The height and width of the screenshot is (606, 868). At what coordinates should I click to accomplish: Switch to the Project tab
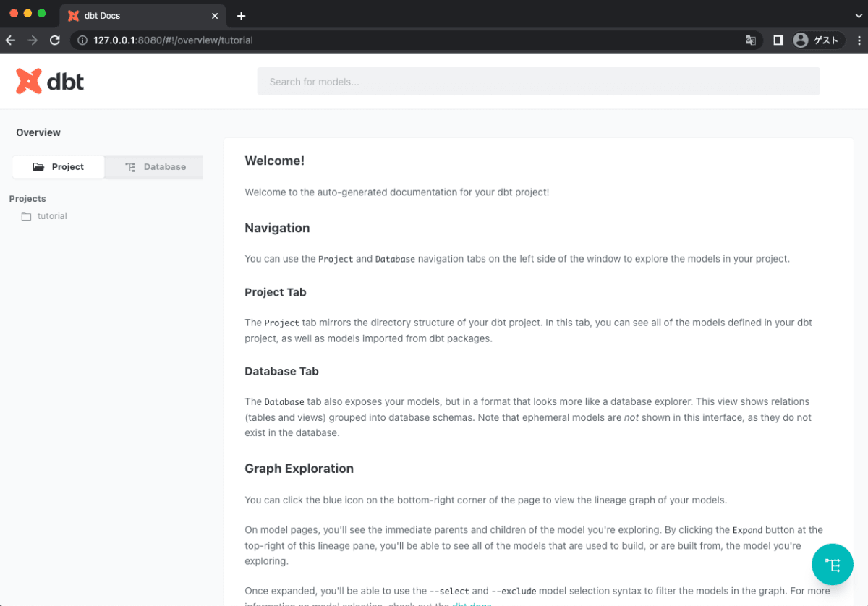59,167
